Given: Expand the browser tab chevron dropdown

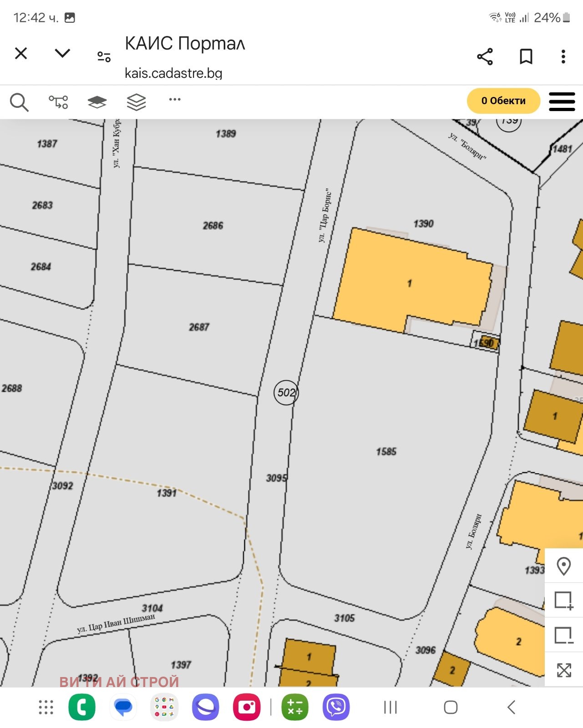Looking at the screenshot, I should [62, 53].
